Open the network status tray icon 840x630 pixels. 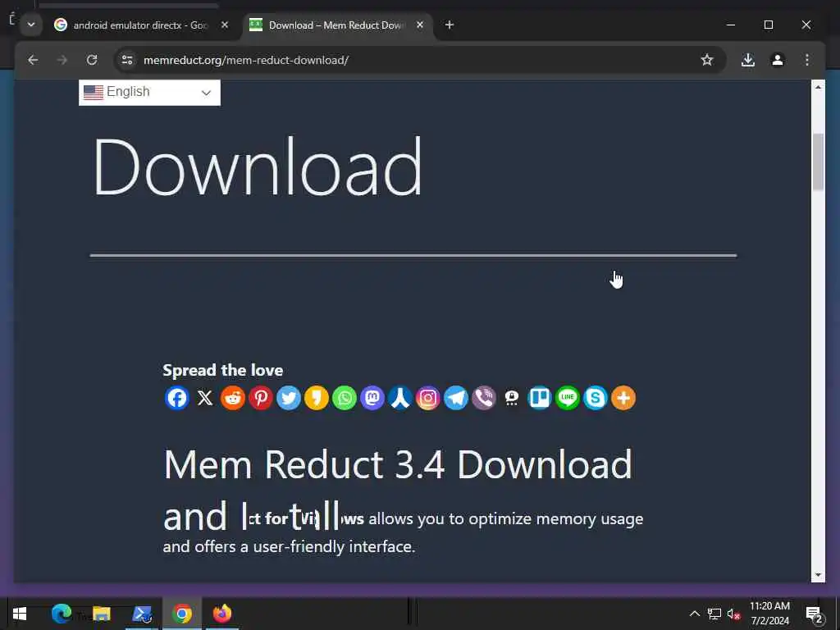point(714,614)
